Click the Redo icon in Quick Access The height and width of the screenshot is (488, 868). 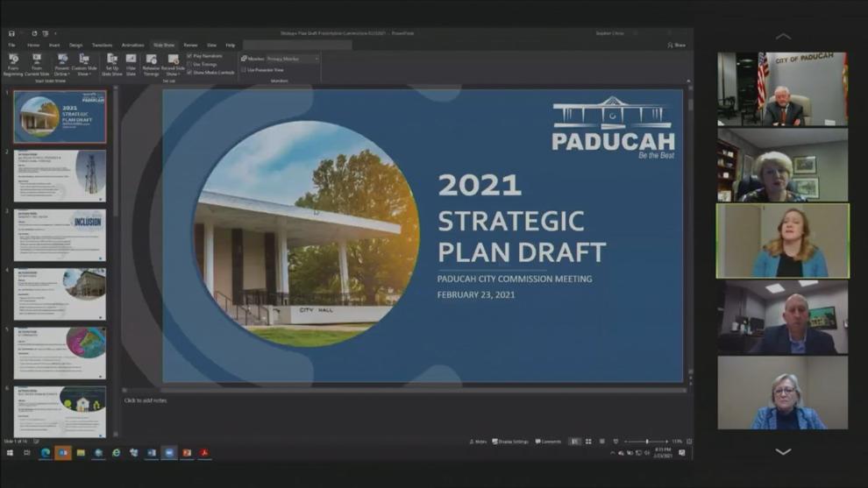click(x=34, y=33)
